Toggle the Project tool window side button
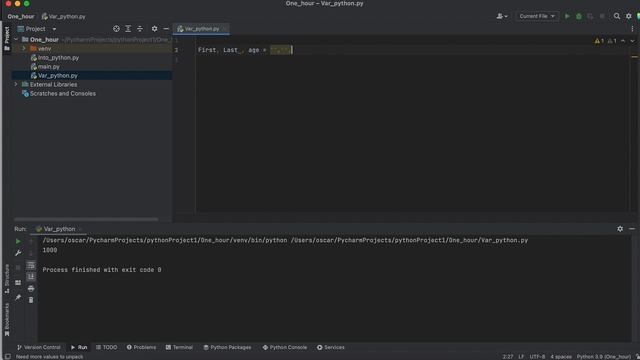 pyautogui.click(x=7, y=38)
